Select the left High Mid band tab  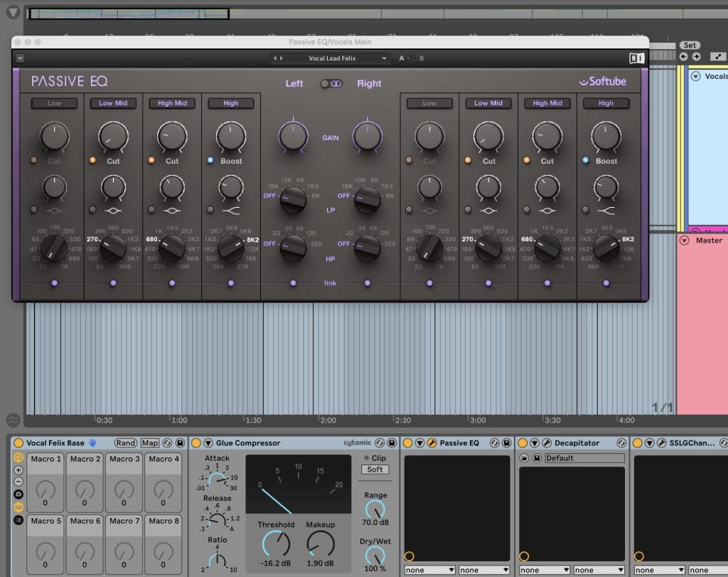pos(172,103)
